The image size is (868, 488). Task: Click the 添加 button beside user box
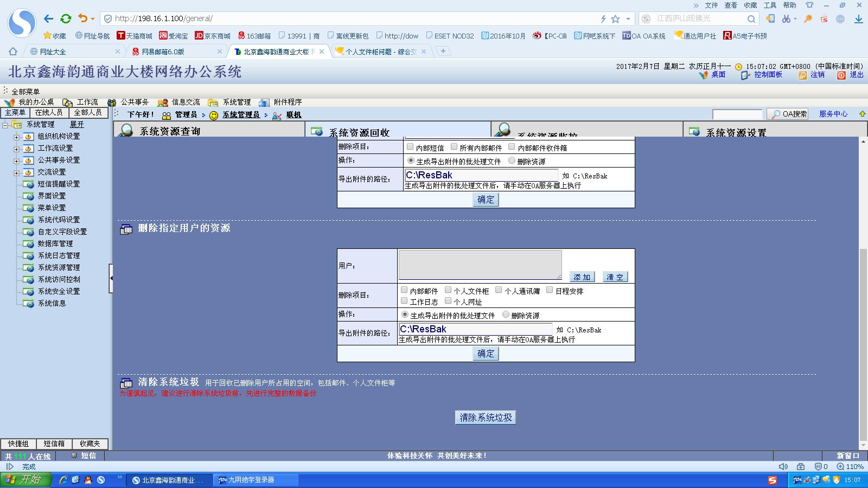point(582,277)
